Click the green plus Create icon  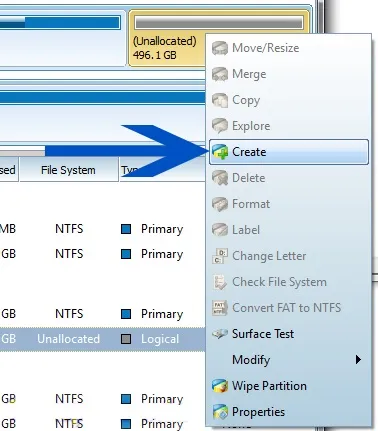click(x=220, y=152)
